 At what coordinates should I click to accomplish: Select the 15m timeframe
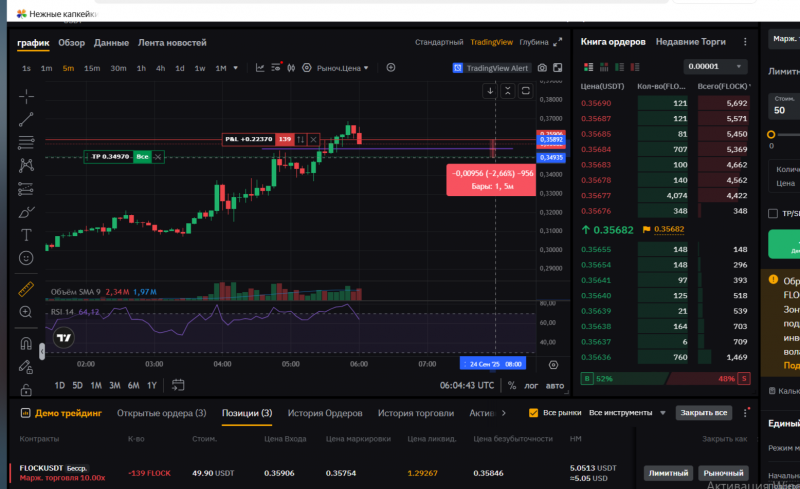tap(92, 68)
